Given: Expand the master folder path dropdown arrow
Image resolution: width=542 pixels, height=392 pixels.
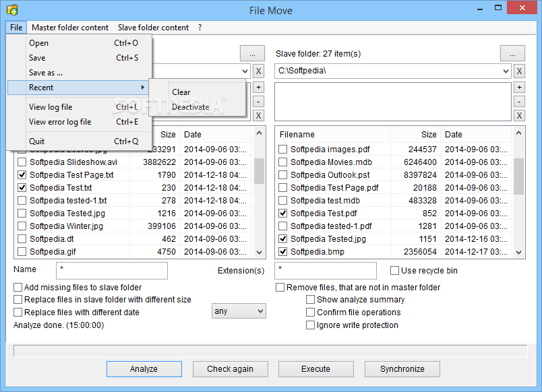Looking at the screenshot, I should coord(245,71).
